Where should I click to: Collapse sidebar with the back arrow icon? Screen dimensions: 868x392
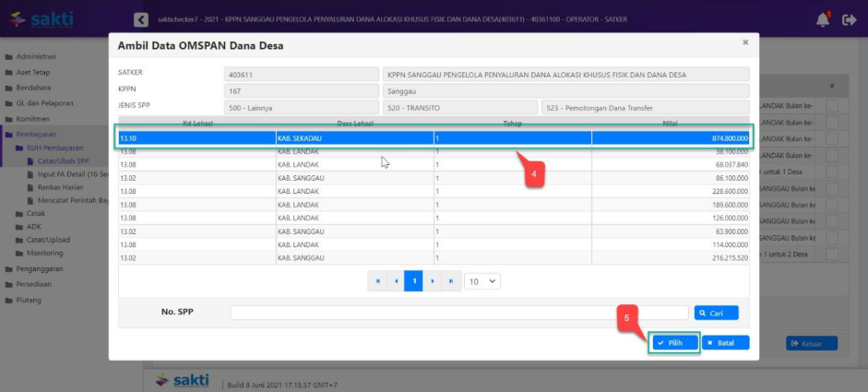point(140,19)
